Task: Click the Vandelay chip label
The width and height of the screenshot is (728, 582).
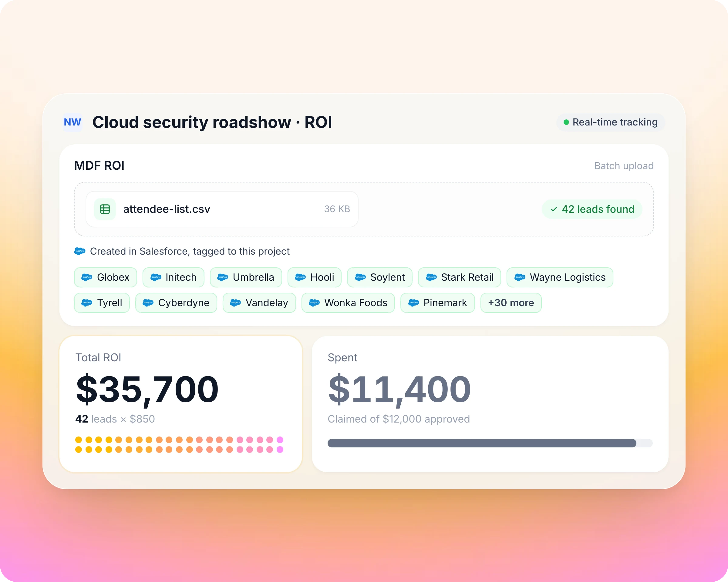Action: click(267, 303)
